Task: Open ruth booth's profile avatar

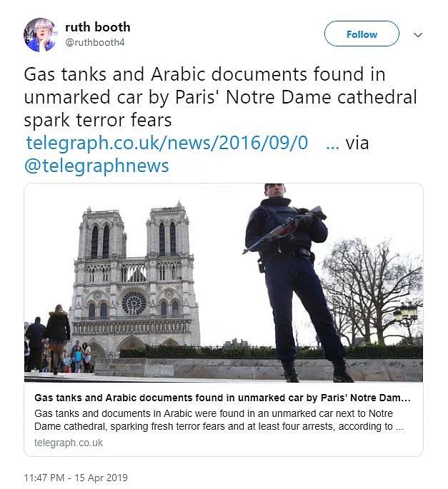Action: tap(39, 35)
